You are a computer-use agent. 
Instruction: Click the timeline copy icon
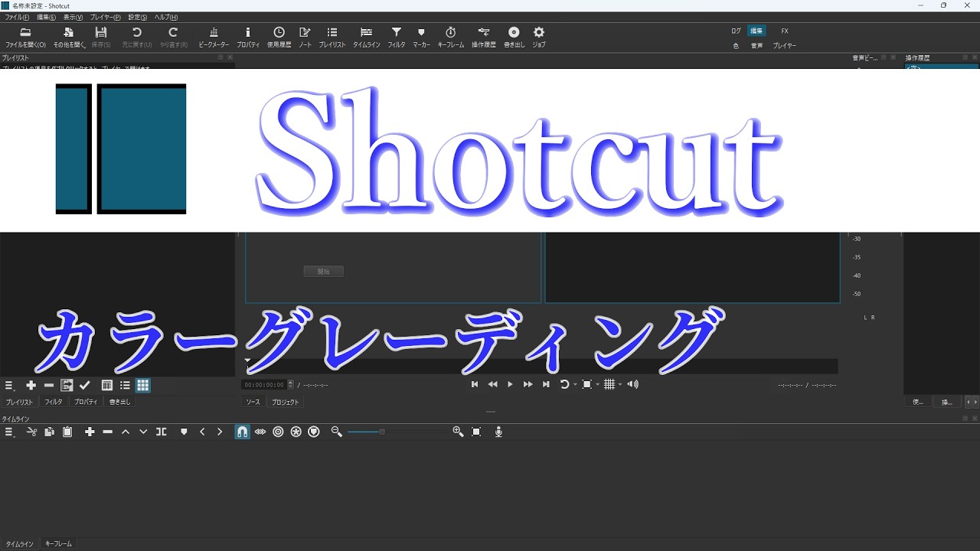pos(49,432)
